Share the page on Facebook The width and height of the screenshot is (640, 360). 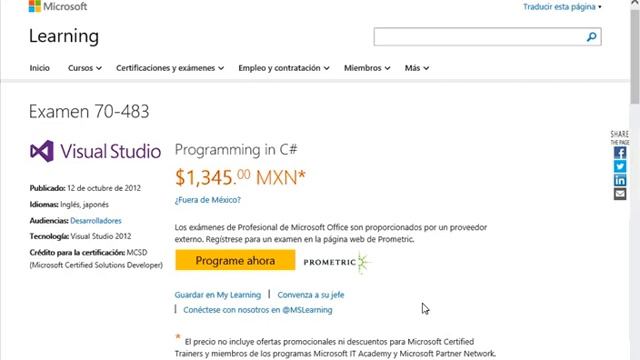pyautogui.click(x=620, y=153)
